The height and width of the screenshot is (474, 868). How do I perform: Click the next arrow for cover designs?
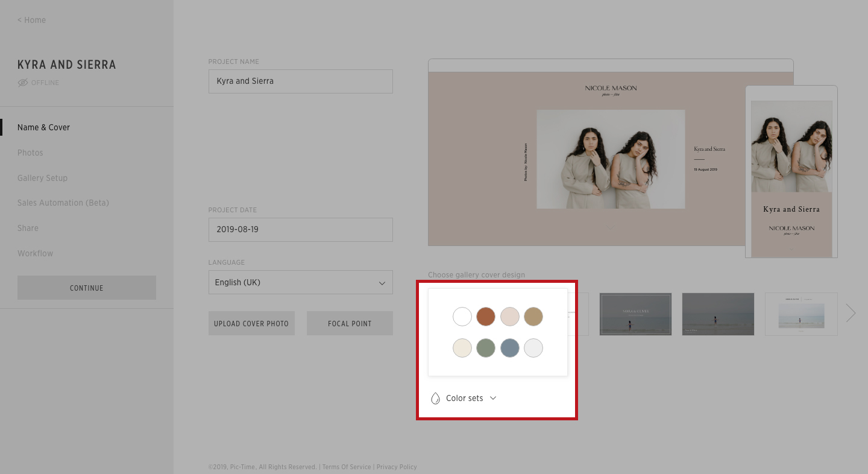(851, 313)
